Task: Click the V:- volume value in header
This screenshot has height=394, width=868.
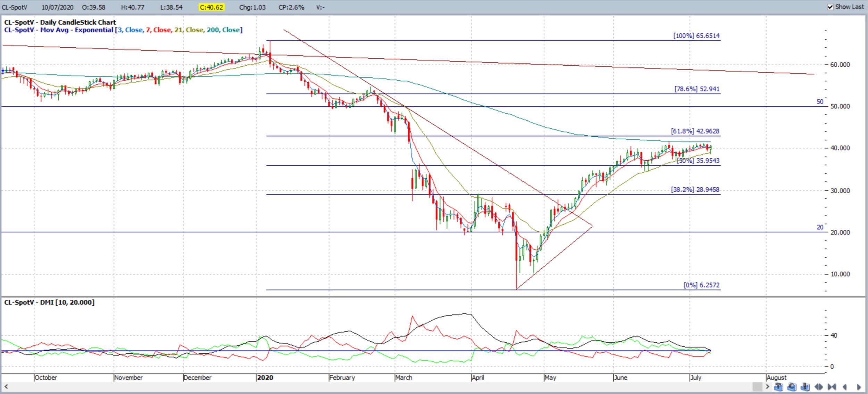Action: point(320,7)
